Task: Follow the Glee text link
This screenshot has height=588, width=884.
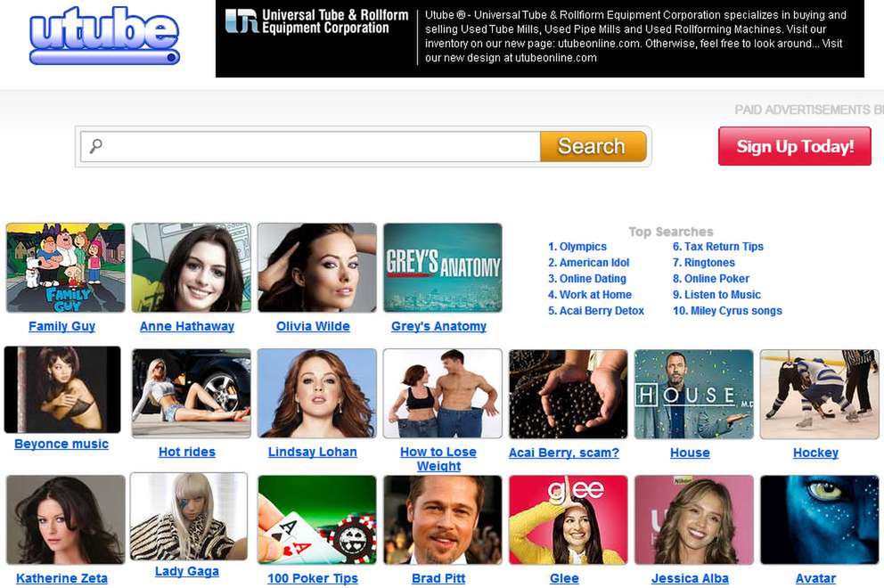Action: click(x=564, y=578)
